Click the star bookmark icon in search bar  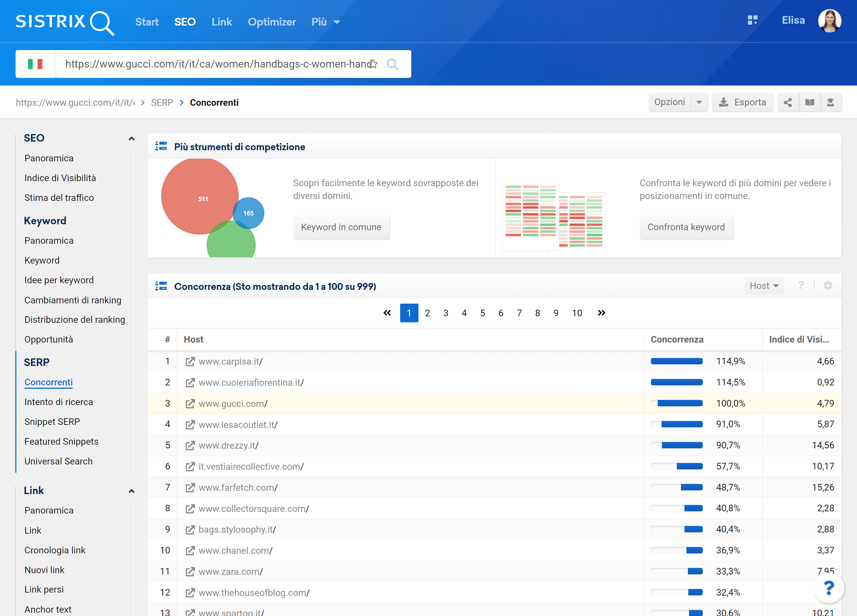(x=373, y=64)
